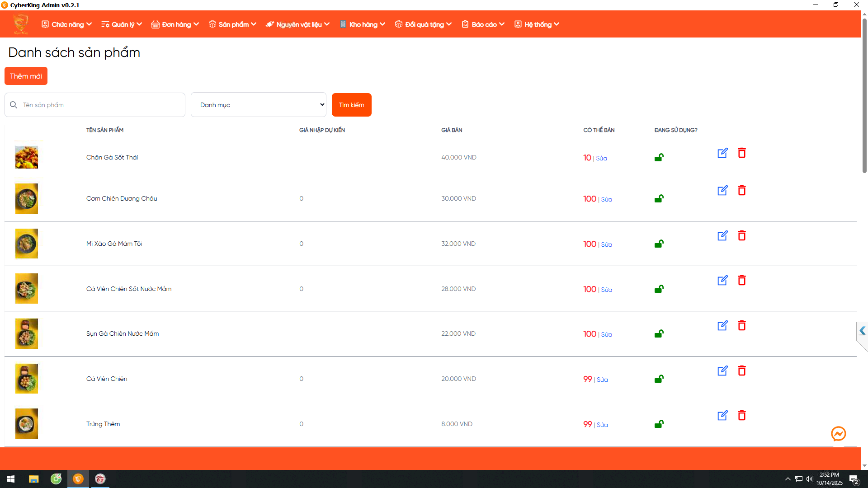
Task: Delete the Cơm Chiên Dương Châu product
Action: click(x=741, y=191)
